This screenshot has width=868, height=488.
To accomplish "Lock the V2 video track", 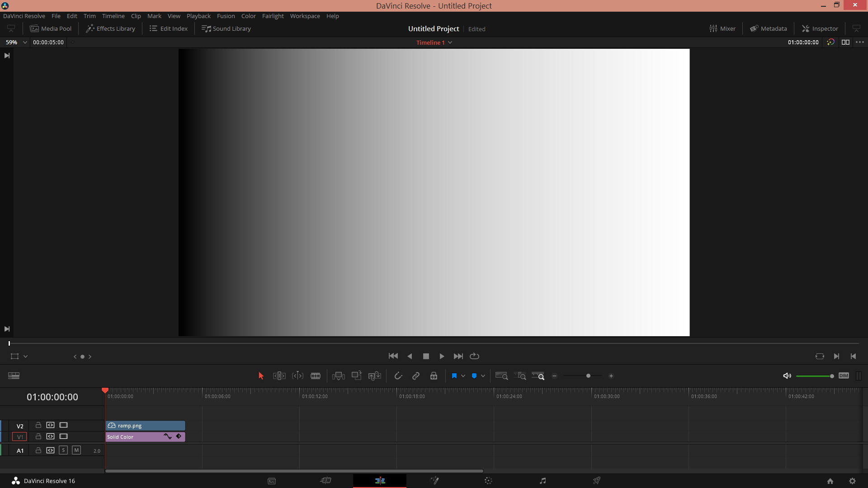I will (x=38, y=425).
